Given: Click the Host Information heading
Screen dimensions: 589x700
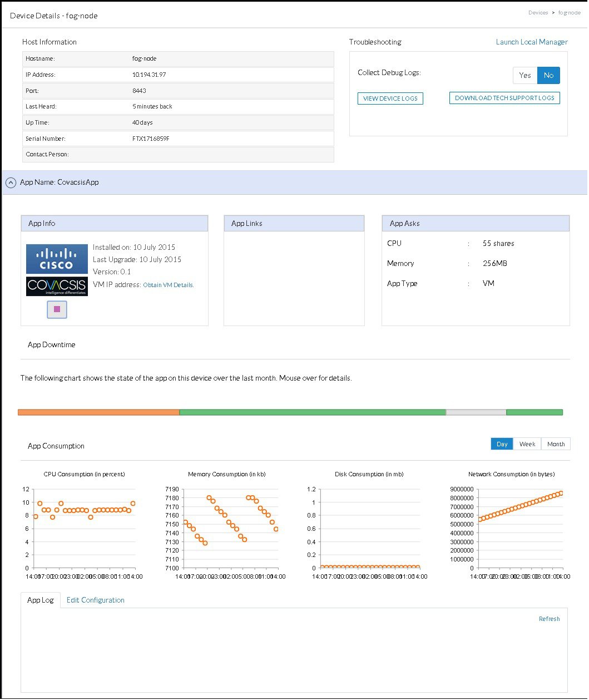Looking at the screenshot, I should tap(50, 42).
